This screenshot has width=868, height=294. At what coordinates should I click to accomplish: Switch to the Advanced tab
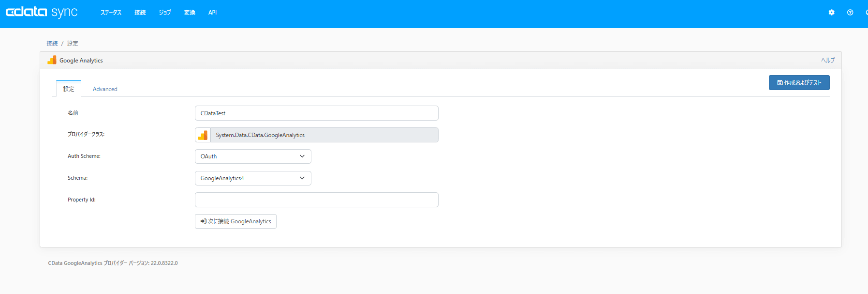pos(105,89)
